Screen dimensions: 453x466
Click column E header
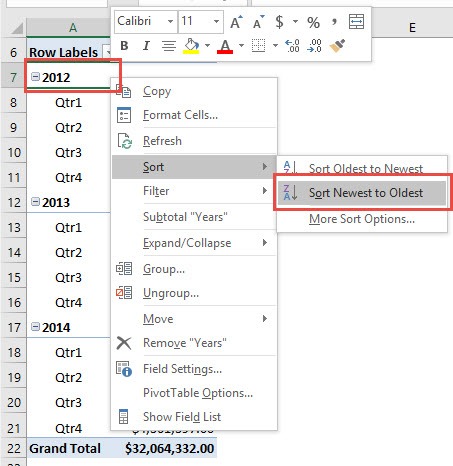pyautogui.click(x=412, y=27)
